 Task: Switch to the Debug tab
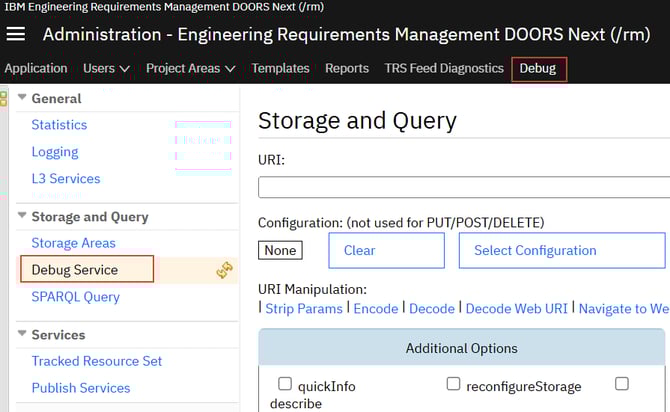(538, 69)
